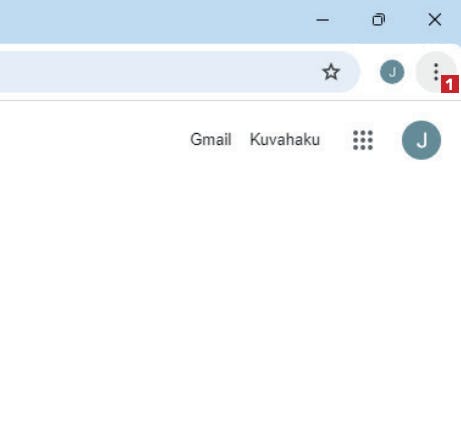Image resolution: width=461 pixels, height=426 pixels.
Task: Restore down the Chrome window
Action: (x=379, y=20)
